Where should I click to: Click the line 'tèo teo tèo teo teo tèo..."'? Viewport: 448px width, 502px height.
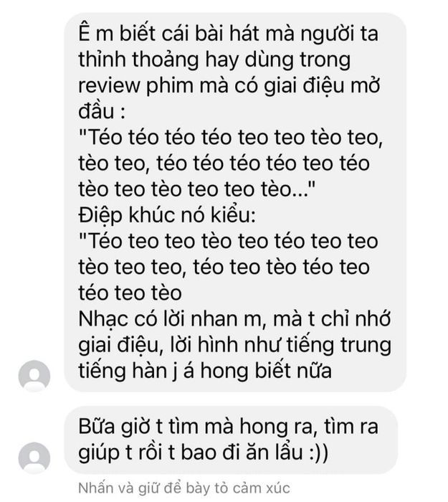[x=197, y=189]
